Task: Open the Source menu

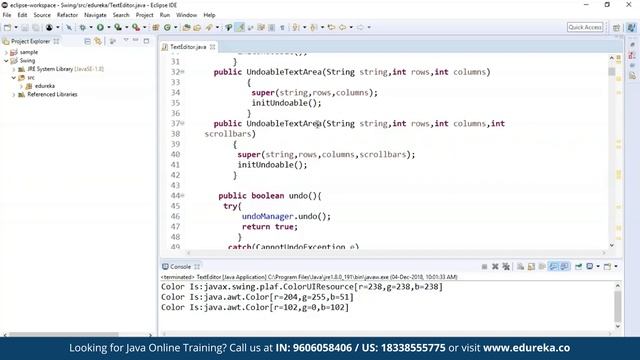Action: click(42, 15)
